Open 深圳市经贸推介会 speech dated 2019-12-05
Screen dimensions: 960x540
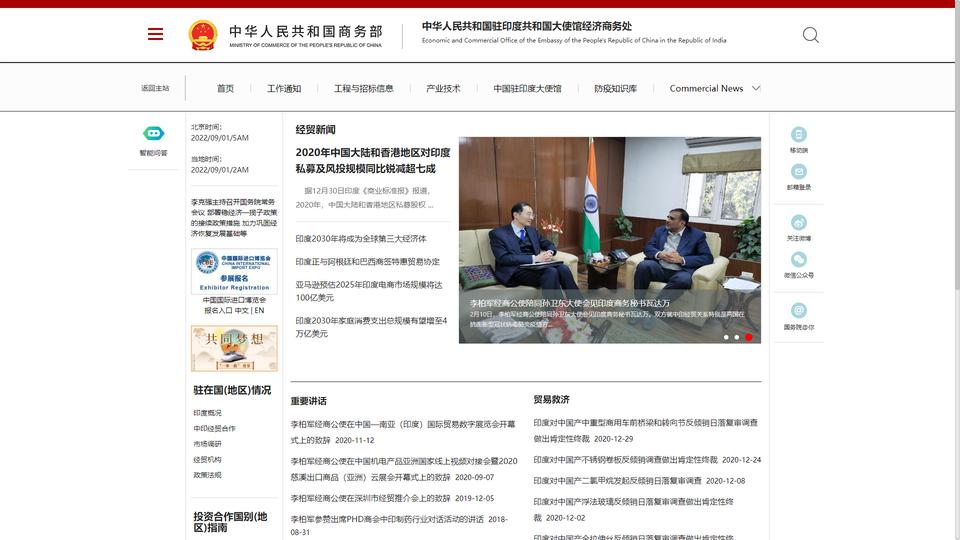392,498
